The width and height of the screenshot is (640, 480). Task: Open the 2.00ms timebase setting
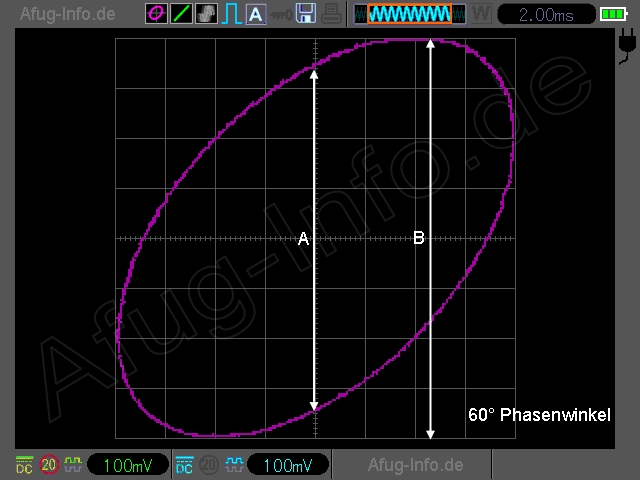point(547,15)
